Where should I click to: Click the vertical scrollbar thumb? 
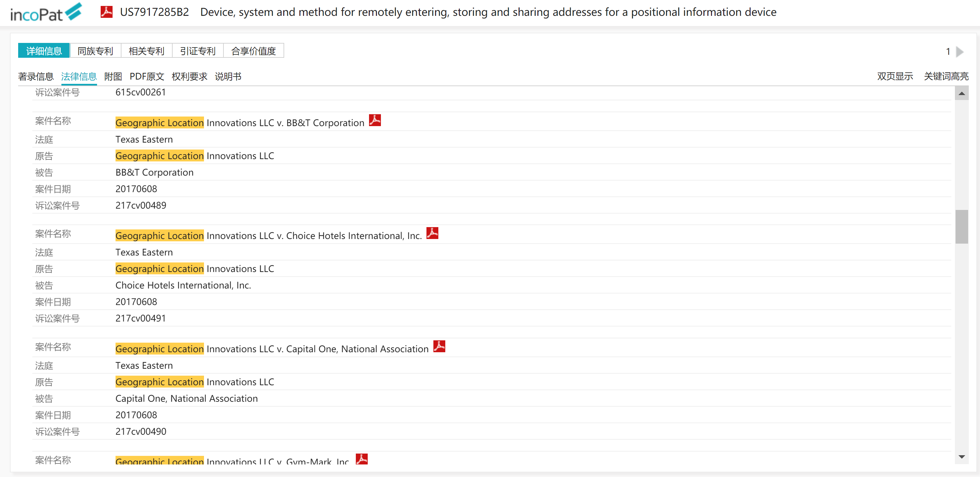click(x=962, y=226)
